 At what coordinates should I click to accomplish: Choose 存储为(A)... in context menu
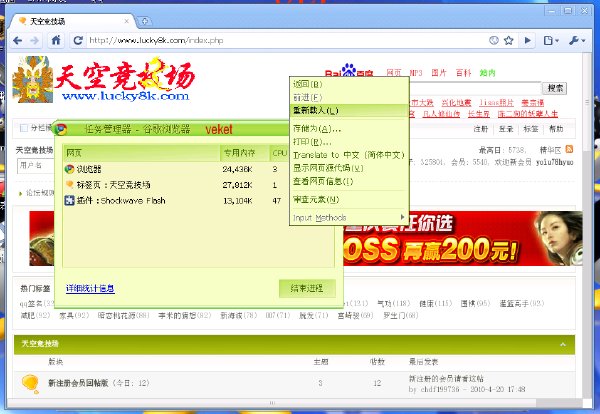click(349, 129)
